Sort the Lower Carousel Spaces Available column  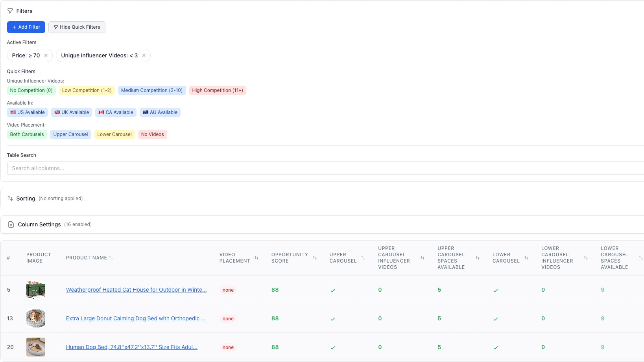point(641,258)
